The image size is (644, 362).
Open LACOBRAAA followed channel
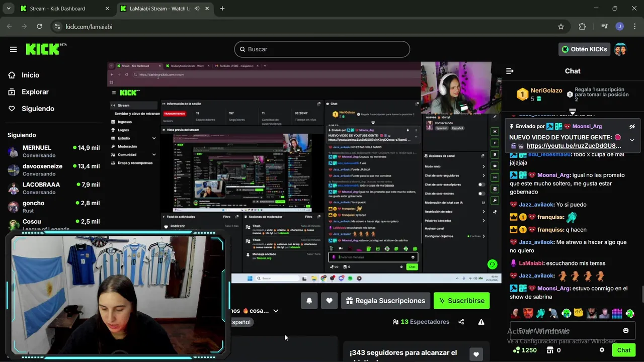pos(53,188)
